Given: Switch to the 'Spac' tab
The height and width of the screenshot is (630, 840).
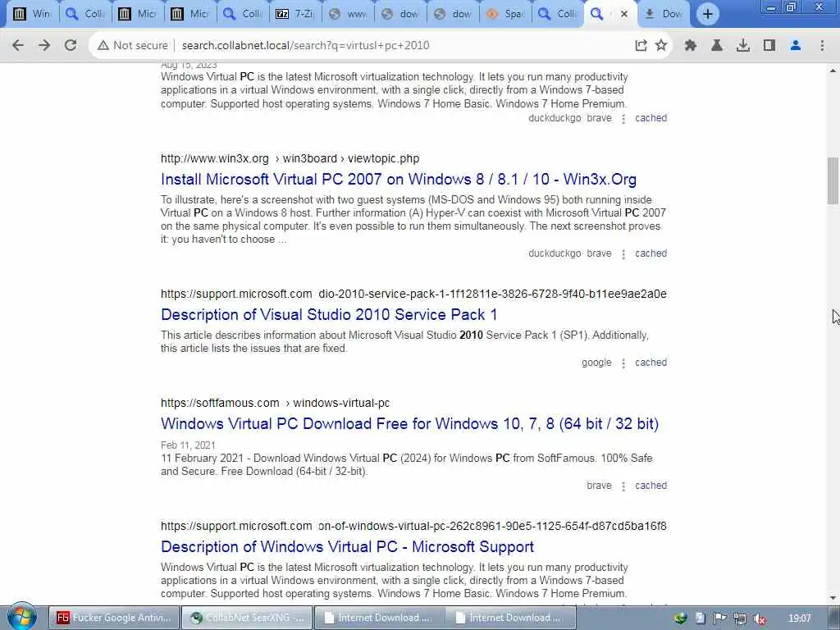Looking at the screenshot, I should tap(504, 14).
